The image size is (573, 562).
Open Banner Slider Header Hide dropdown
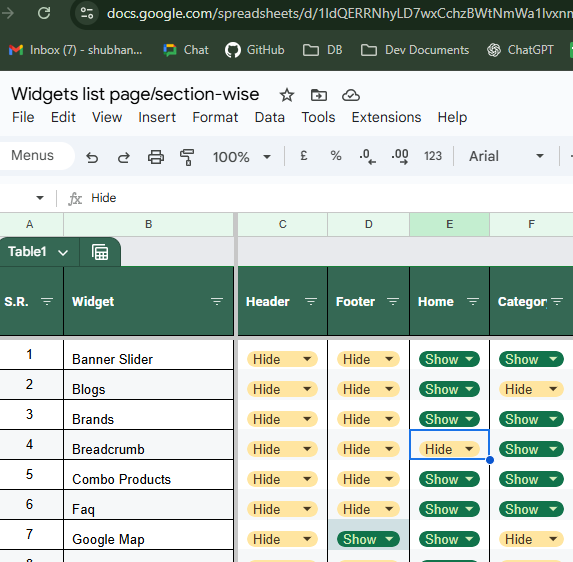tap(282, 359)
